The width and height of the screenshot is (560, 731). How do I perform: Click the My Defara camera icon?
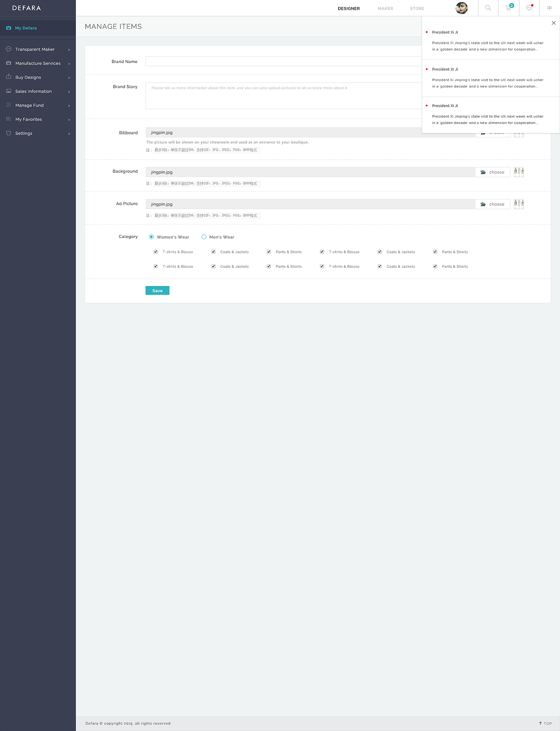(9, 28)
